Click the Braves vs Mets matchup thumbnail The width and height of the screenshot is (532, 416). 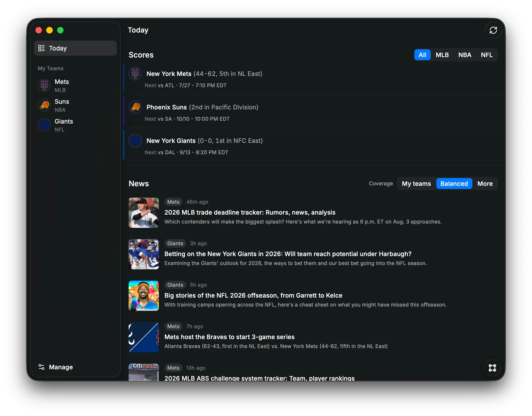pyautogui.click(x=143, y=337)
